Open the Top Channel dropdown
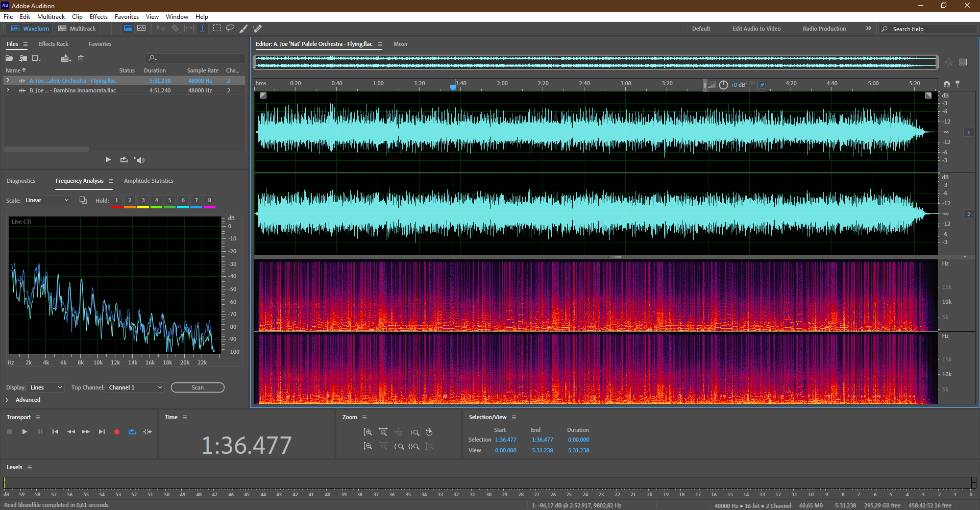The height and width of the screenshot is (510, 980). click(x=135, y=387)
